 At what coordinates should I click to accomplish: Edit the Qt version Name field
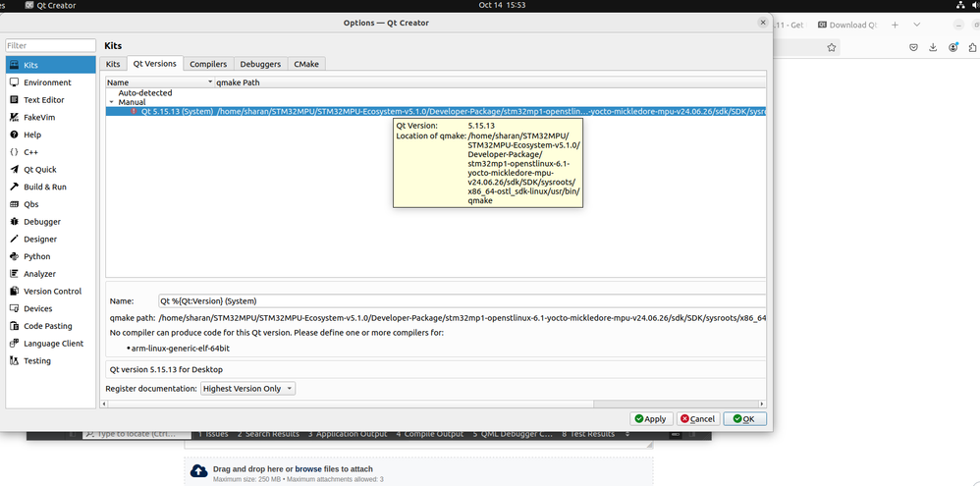(462, 301)
